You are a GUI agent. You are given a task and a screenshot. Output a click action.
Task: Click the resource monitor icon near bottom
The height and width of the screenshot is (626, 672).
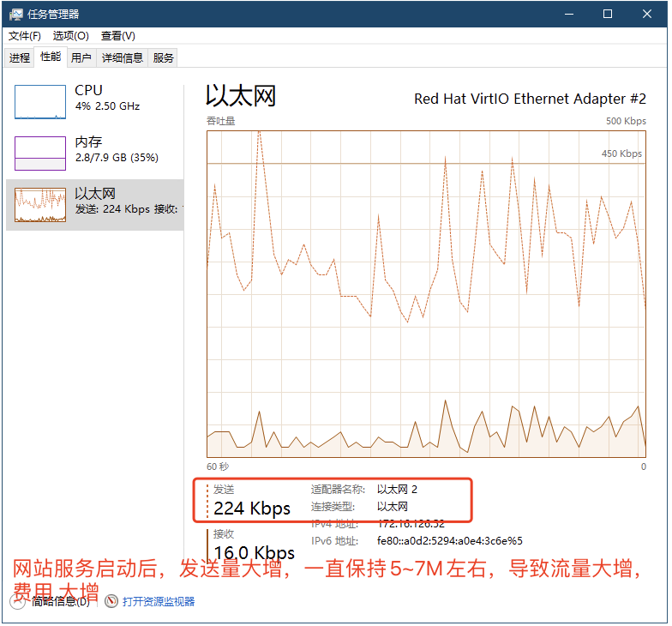tap(111, 602)
